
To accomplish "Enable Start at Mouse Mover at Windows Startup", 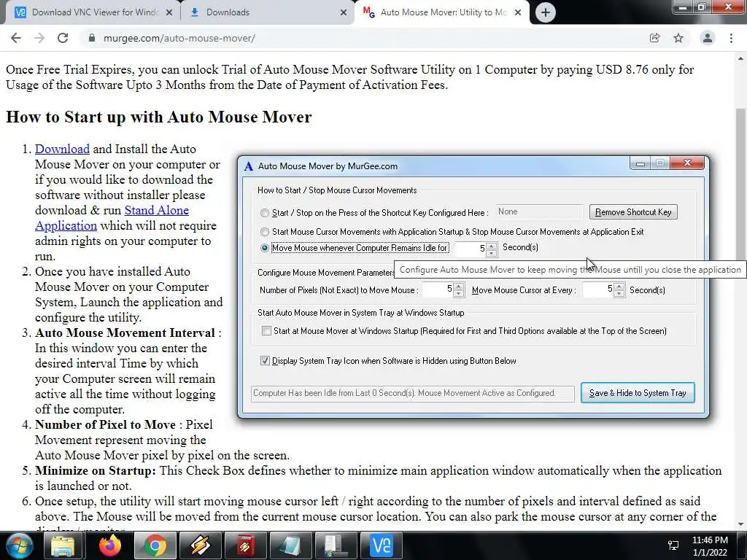I will pos(266,331).
